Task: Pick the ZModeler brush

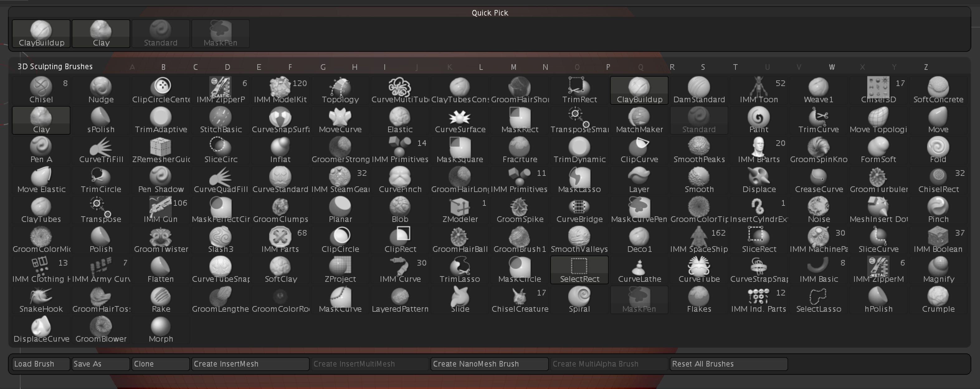Action: pos(460,210)
